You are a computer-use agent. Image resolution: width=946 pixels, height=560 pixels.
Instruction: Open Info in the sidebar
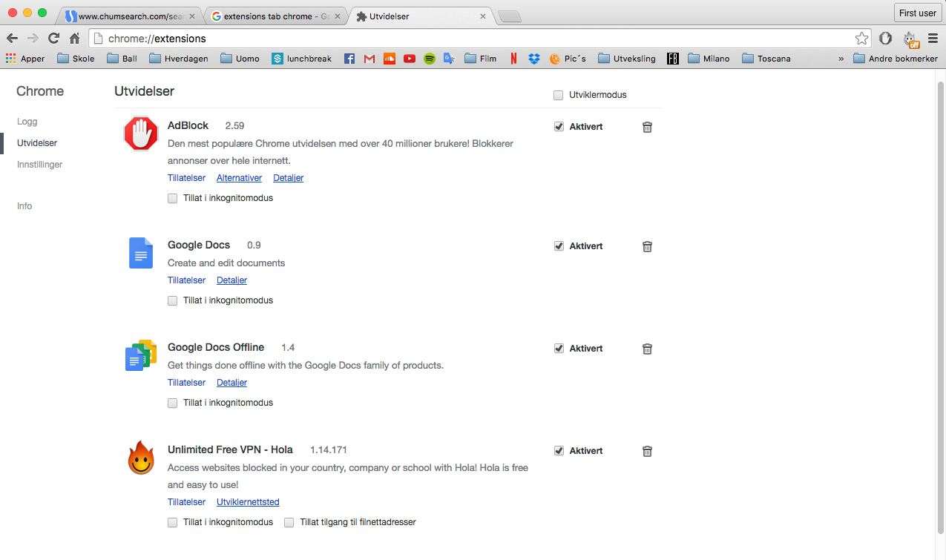click(x=24, y=206)
